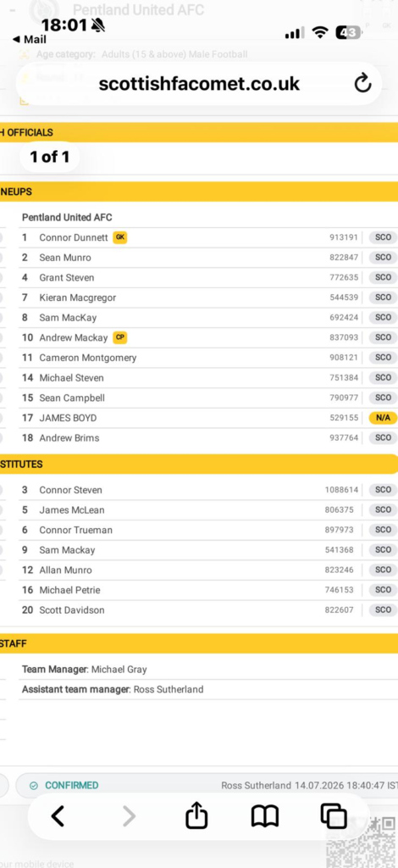Collapse the SUBSTITUTES section header
398x868 pixels.
click(x=199, y=464)
